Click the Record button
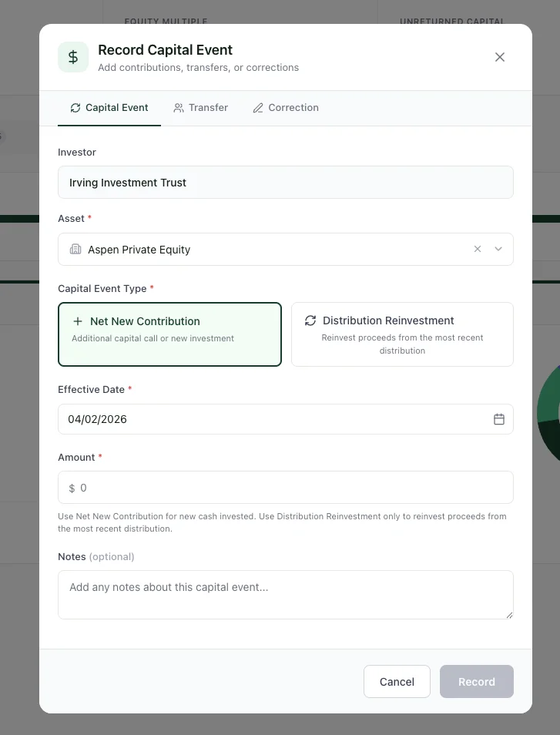This screenshot has height=735, width=560. click(476, 681)
